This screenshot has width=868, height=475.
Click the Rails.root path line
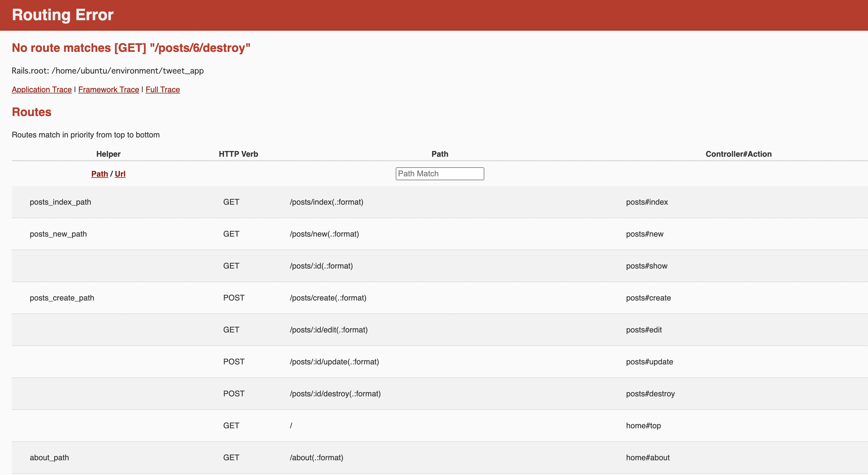click(108, 71)
